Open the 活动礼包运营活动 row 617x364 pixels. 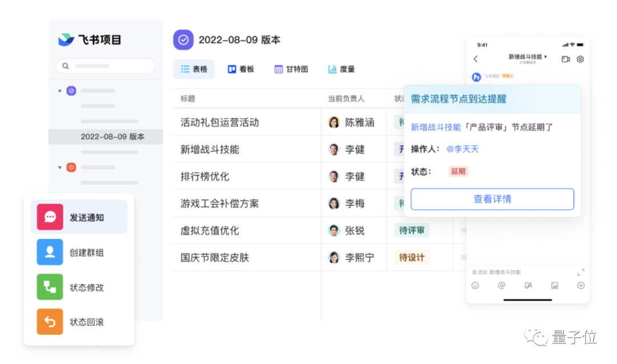click(219, 122)
